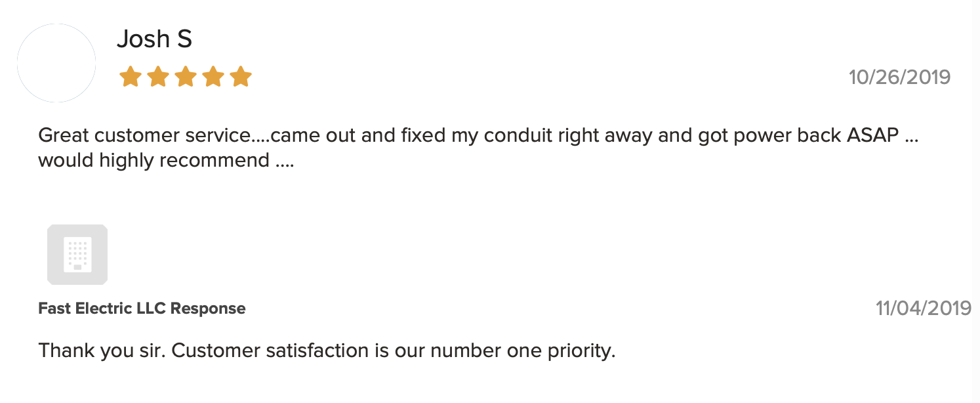Image resolution: width=980 pixels, height=403 pixels.
Task: Select the second rating star
Action: [x=157, y=77]
